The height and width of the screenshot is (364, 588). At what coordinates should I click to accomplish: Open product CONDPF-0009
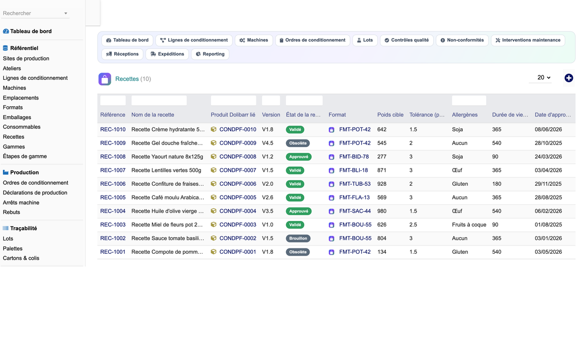pos(238,143)
